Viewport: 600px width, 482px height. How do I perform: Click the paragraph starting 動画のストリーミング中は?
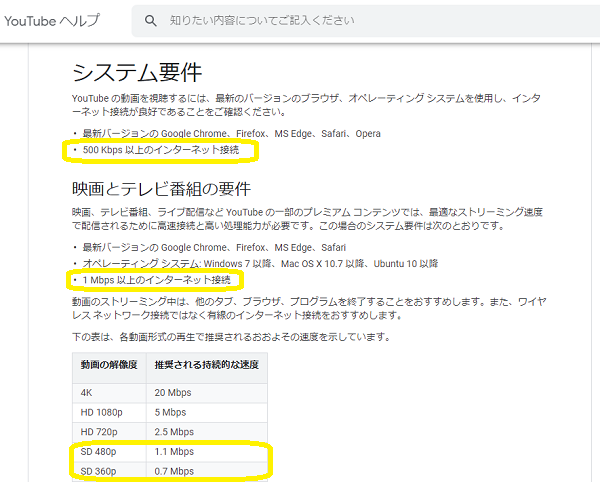[309, 308]
